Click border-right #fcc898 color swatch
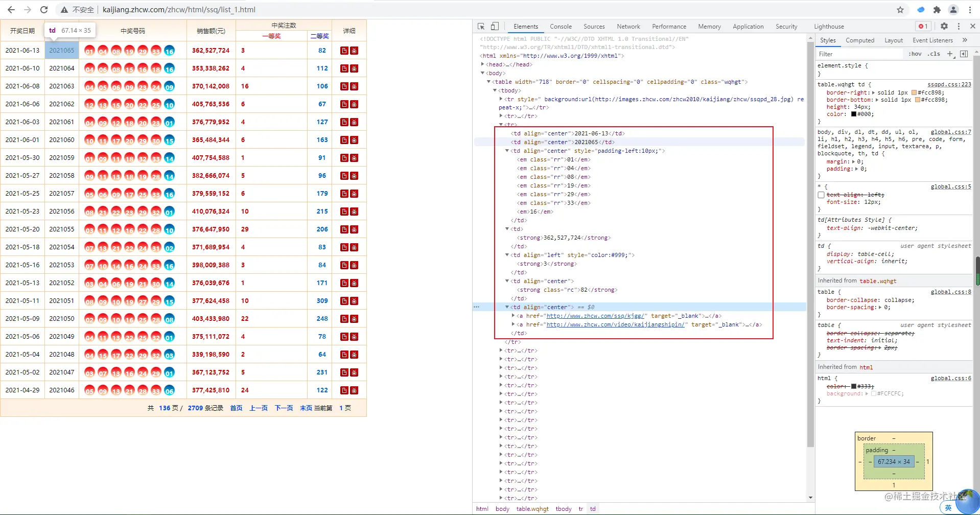This screenshot has height=515, width=980. (x=915, y=92)
